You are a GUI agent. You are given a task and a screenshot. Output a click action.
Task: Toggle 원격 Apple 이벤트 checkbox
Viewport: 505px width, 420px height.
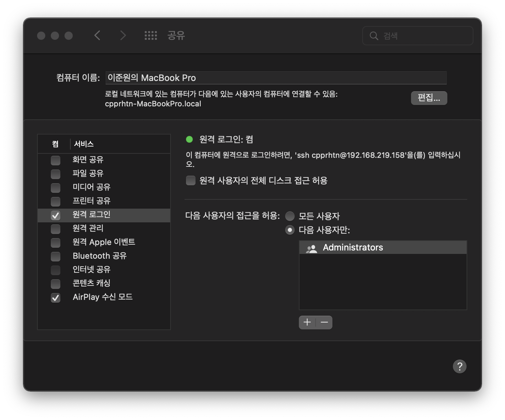pyautogui.click(x=56, y=243)
